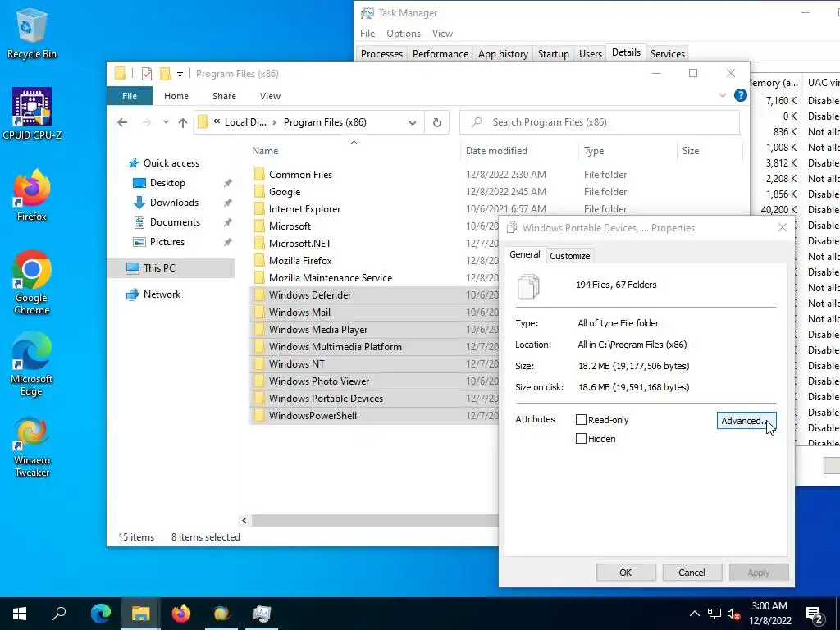Click the taskbar clock showing 3:00 AM
The width and height of the screenshot is (840, 630).
770,614
